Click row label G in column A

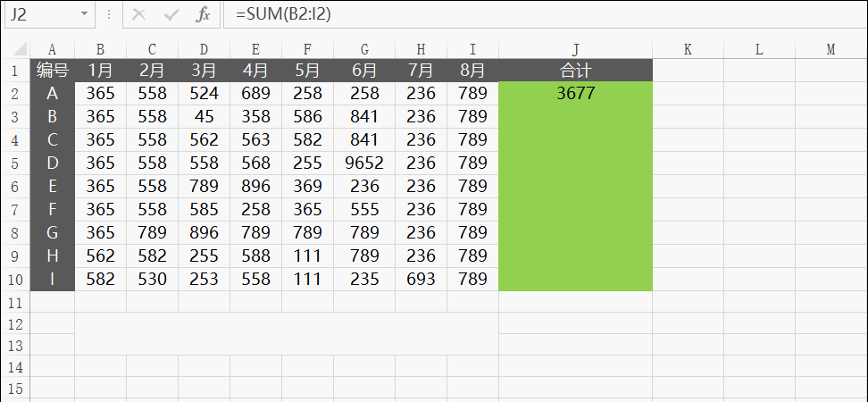coord(52,233)
